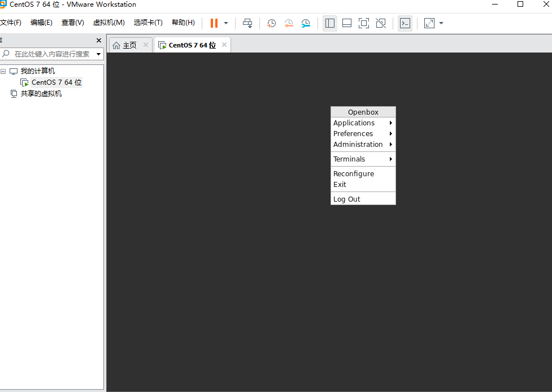Screen dimensions: 552x392
Task: Select the CentOS 7 64 位 tab
Action: 192,45
